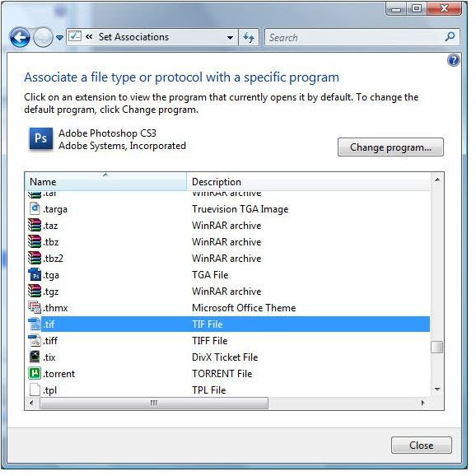Open the address bar dropdown arrow
Viewport: 476px width, 476px height.
click(230, 38)
